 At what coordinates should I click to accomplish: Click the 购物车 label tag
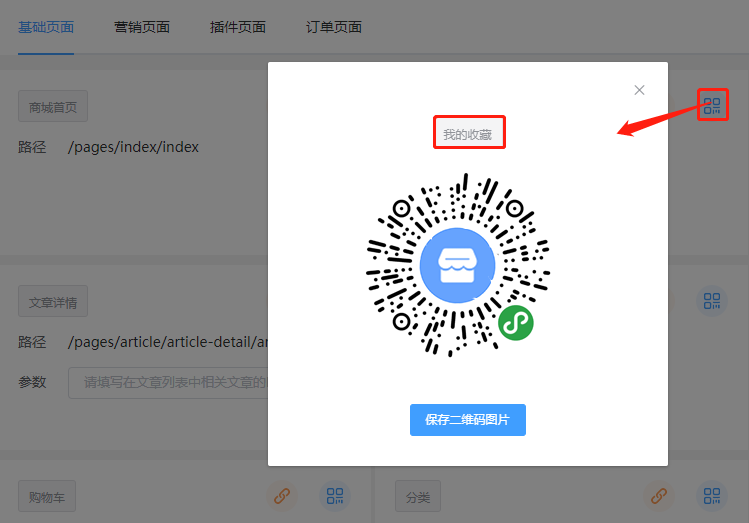click(x=47, y=496)
